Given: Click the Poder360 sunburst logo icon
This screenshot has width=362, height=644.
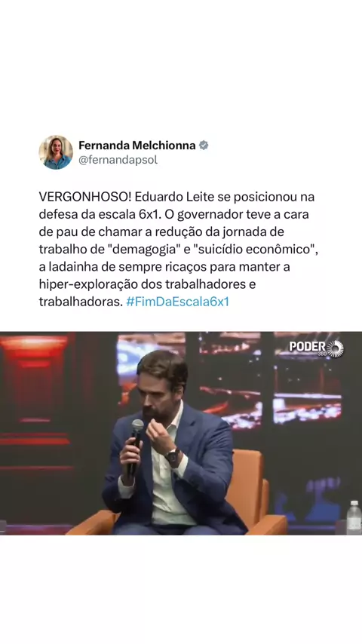Looking at the screenshot, I should coord(336,348).
